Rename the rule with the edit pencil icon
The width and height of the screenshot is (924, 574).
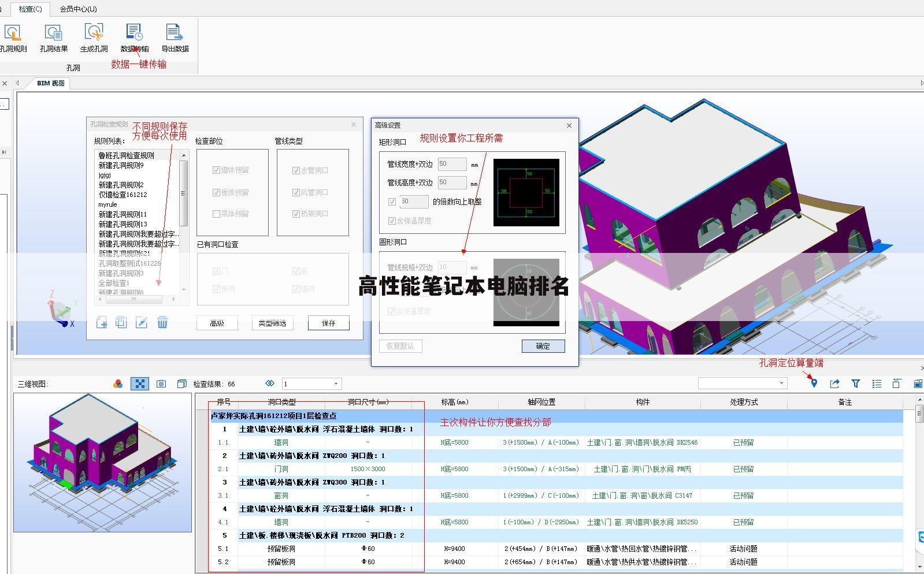click(x=142, y=322)
